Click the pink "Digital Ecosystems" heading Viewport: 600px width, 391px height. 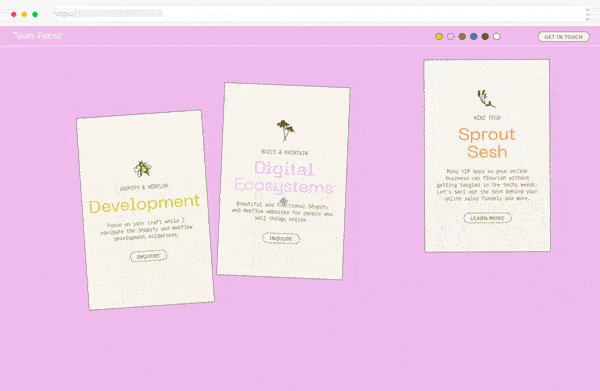coord(284,177)
